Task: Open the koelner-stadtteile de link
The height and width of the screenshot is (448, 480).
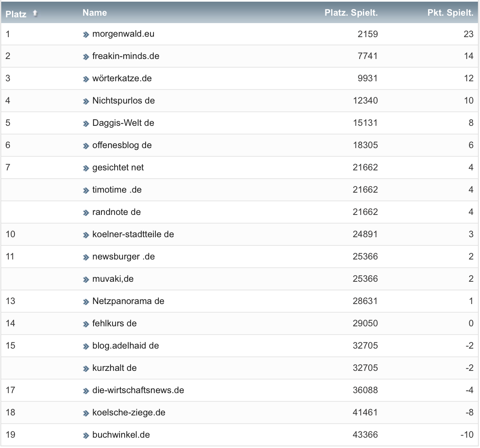Action: pyautogui.click(x=133, y=234)
